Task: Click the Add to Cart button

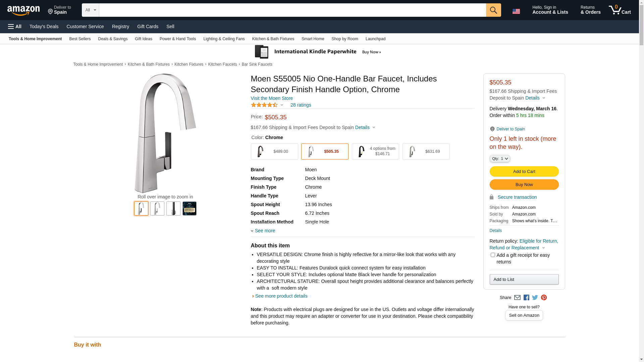Action: tap(524, 172)
